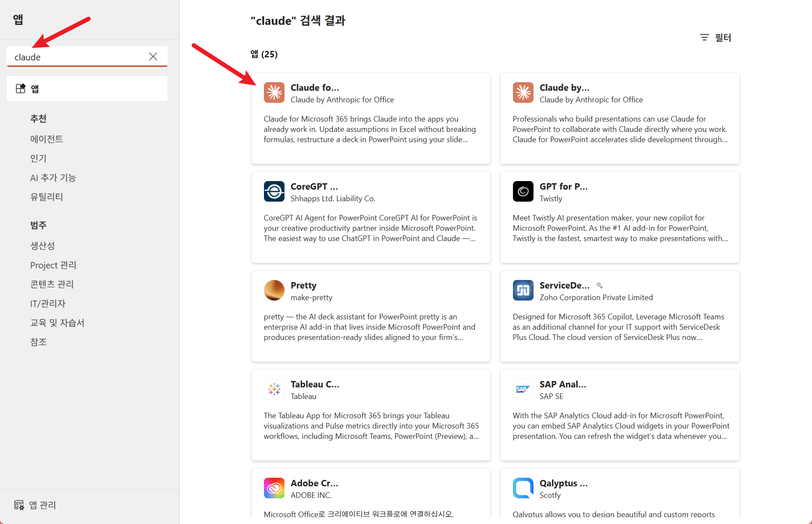Click publisher name SAP SE
The width and height of the screenshot is (812, 524).
pyautogui.click(x=551, y=396)
